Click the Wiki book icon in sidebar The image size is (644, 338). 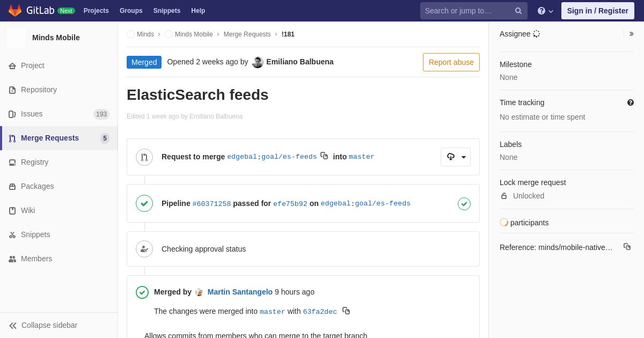pos(12,211)
